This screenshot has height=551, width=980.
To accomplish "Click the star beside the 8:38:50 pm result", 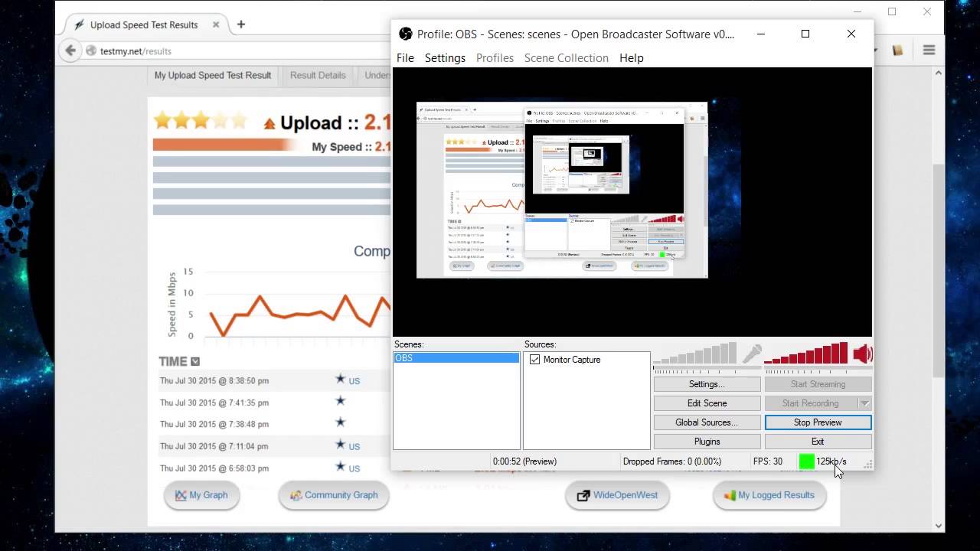I will tap(341, 380).
